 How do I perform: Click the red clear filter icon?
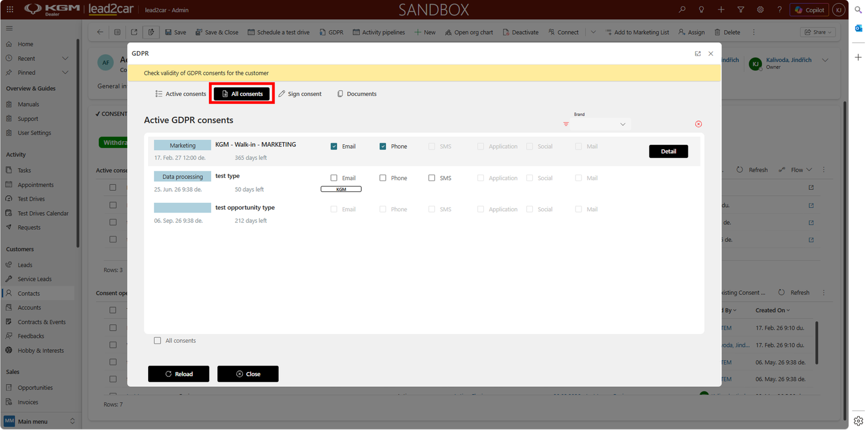click(x=698, y=124)
